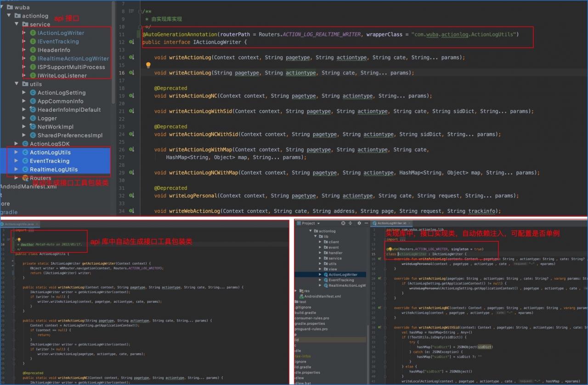The height and width of the screenshot is (385, 588).
Task: Select SharedPreferencesImpl in the tree
Action: tap(70, 135)
